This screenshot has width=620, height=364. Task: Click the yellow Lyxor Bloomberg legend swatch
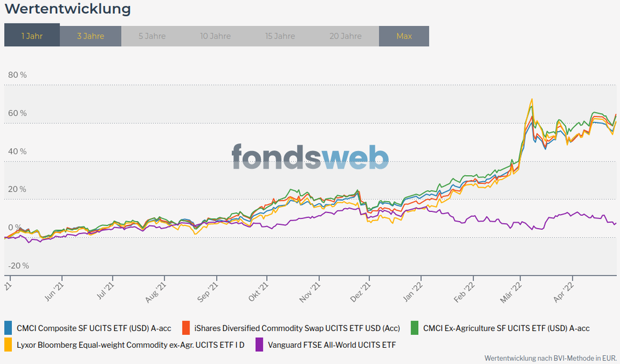[9, 344]
